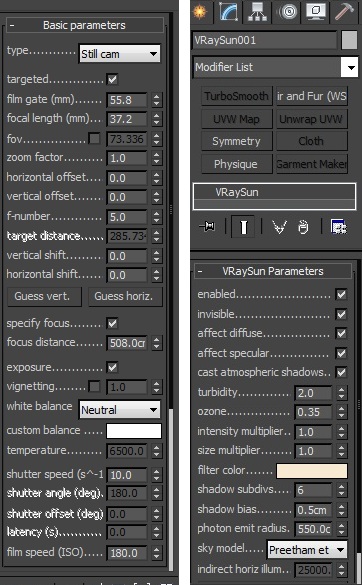
Task: Click the ozone value field
Action: [313, 412]
